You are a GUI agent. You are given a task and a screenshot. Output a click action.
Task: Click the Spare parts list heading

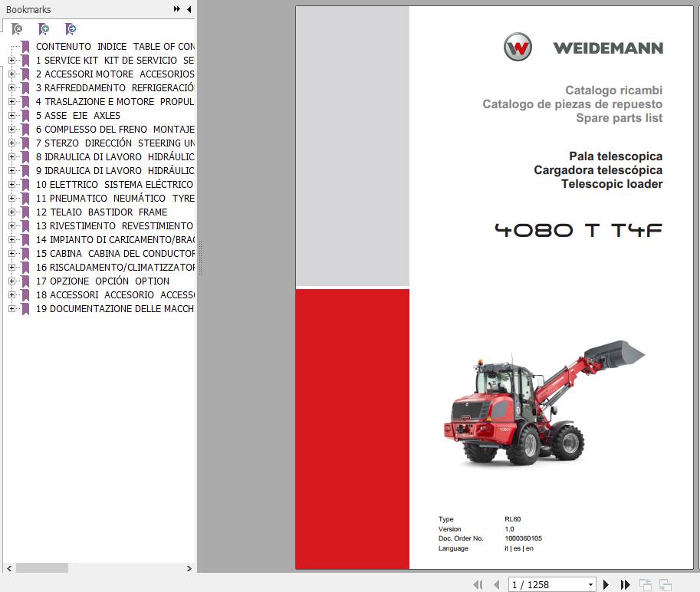pos(619,118)
